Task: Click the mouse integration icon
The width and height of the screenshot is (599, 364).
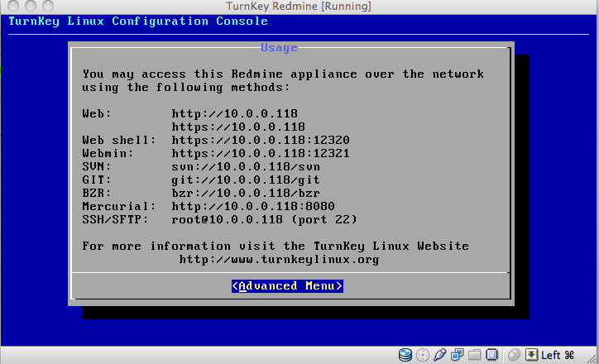Action: [514, 355]
